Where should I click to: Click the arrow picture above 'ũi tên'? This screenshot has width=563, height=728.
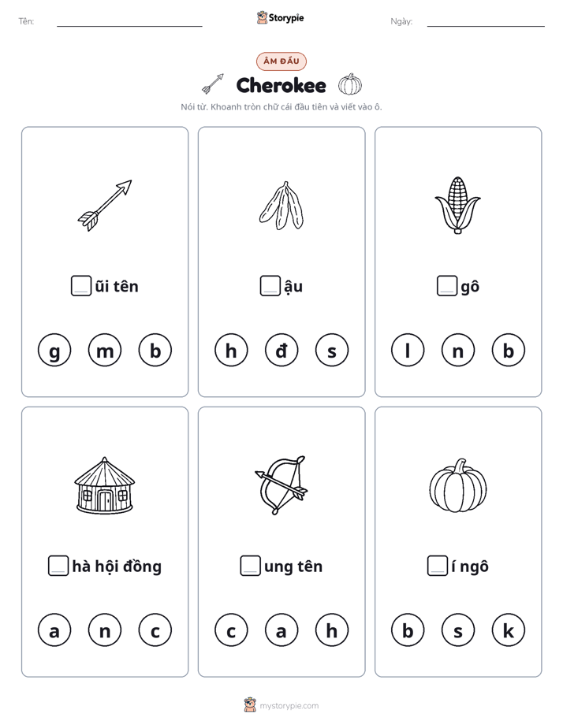[x=105, y=205]
